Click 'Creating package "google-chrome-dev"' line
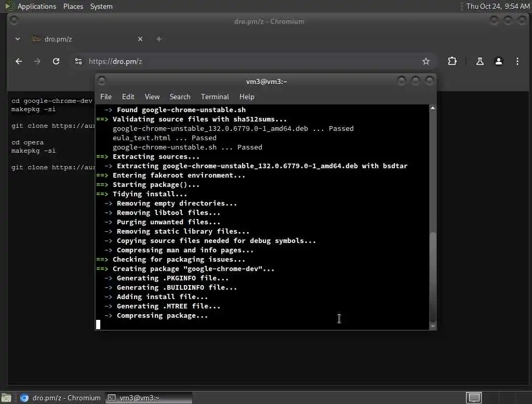532x404 pixels. click(x=193, y=268)
